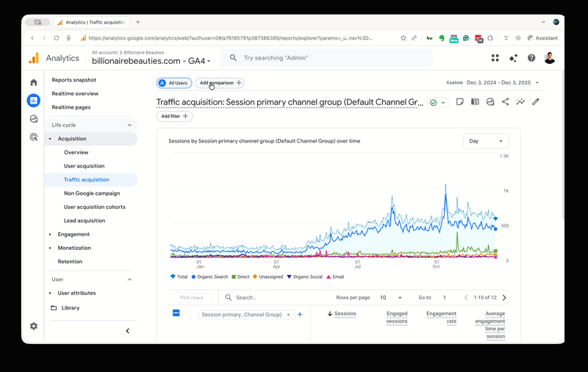Image resolution: width=588 pixels, height=372 pixels.
Task: Open the Home icon in left rail
Action: [x=33, y=82]
